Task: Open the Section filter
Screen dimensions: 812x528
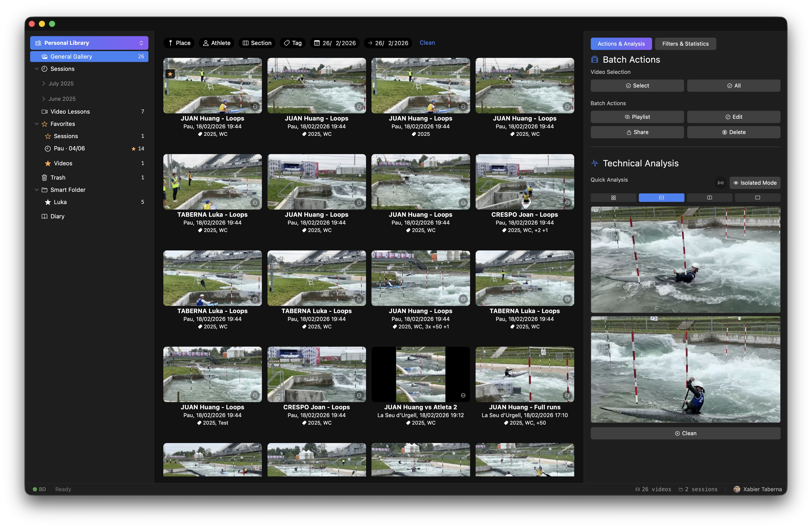Action: pyautogui.click(x=257, y=43)
